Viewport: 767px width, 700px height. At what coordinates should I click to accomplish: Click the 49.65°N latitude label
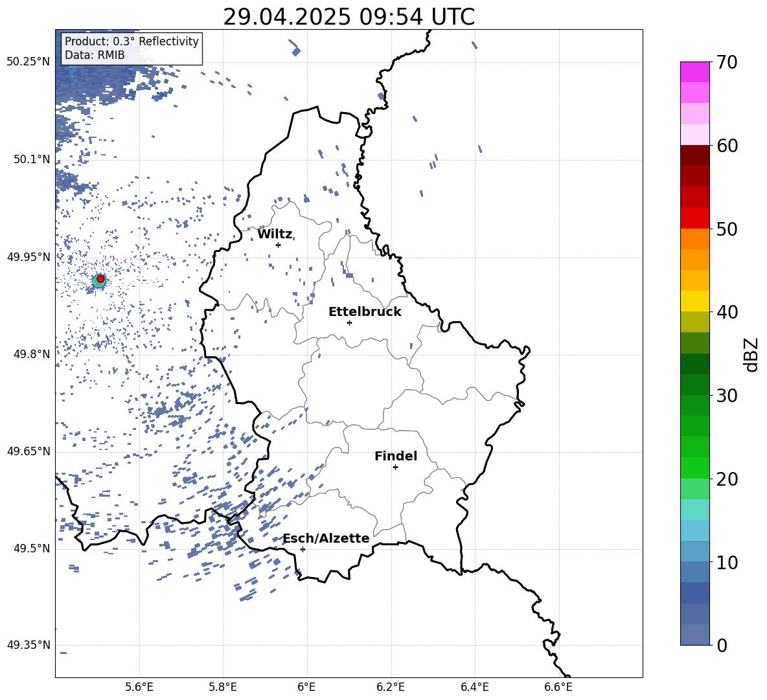[29, 451]
